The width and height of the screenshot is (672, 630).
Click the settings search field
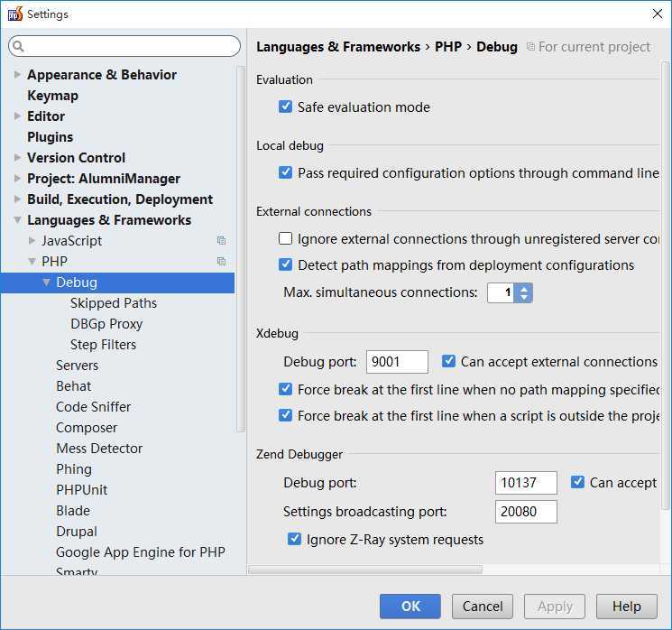pyautogui.click(x=124, y=46)
